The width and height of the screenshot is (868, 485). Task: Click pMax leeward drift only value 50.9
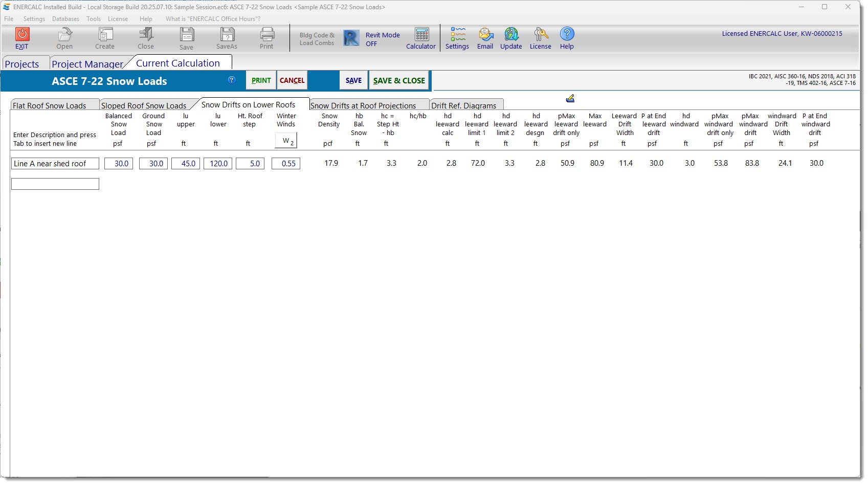pos(567,163)
